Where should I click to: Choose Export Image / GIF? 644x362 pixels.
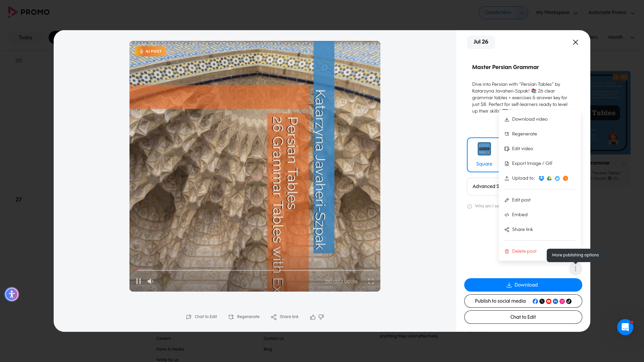540,164
